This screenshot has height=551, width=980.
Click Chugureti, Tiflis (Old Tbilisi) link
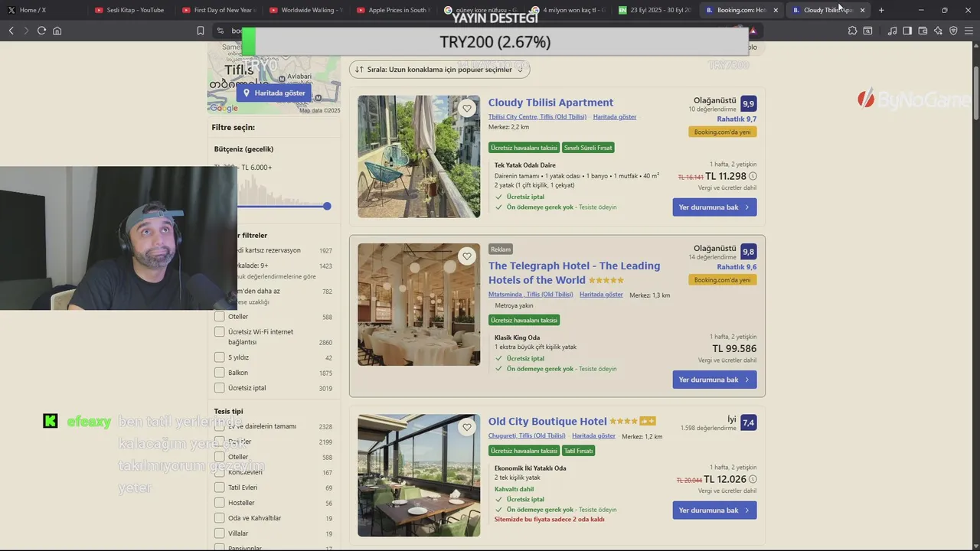tap(527, 436)
